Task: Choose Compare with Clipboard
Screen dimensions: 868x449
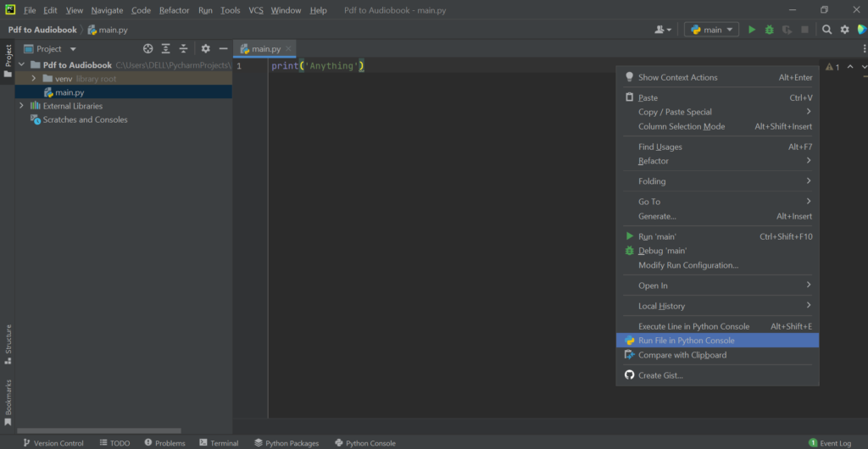Action: pos(717,355)
